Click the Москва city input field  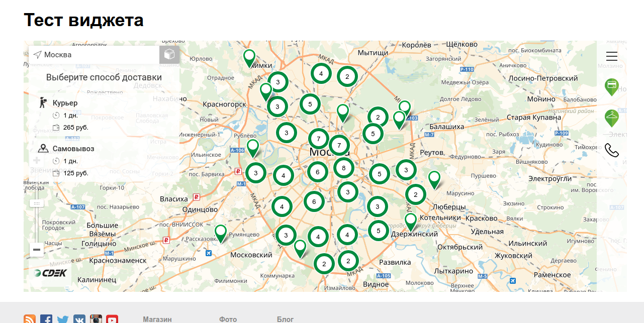[94, 55]
